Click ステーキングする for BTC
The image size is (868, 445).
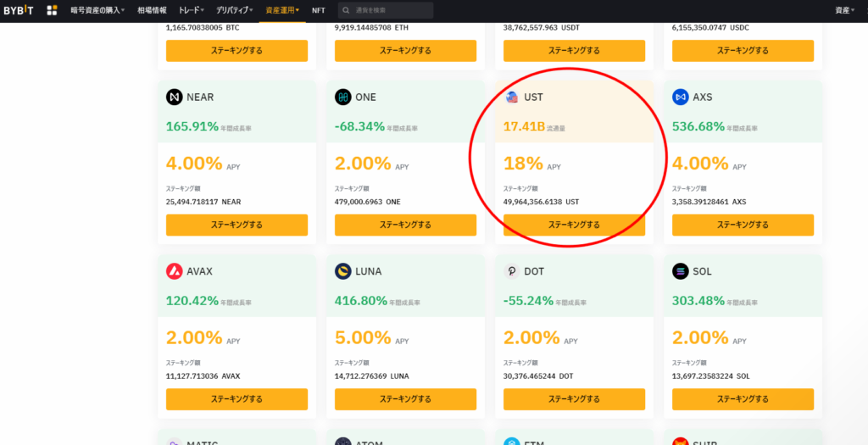point(237,50)
